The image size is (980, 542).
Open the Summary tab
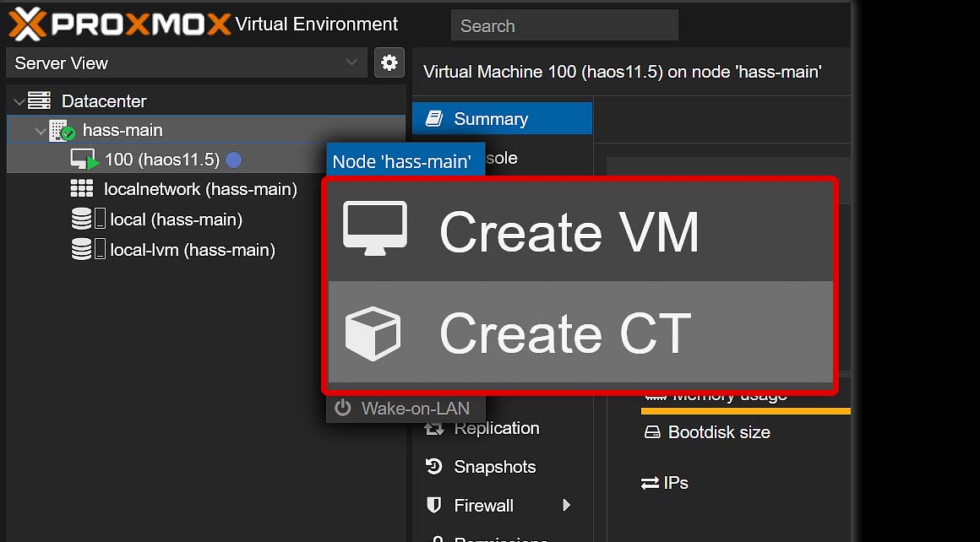502,119
